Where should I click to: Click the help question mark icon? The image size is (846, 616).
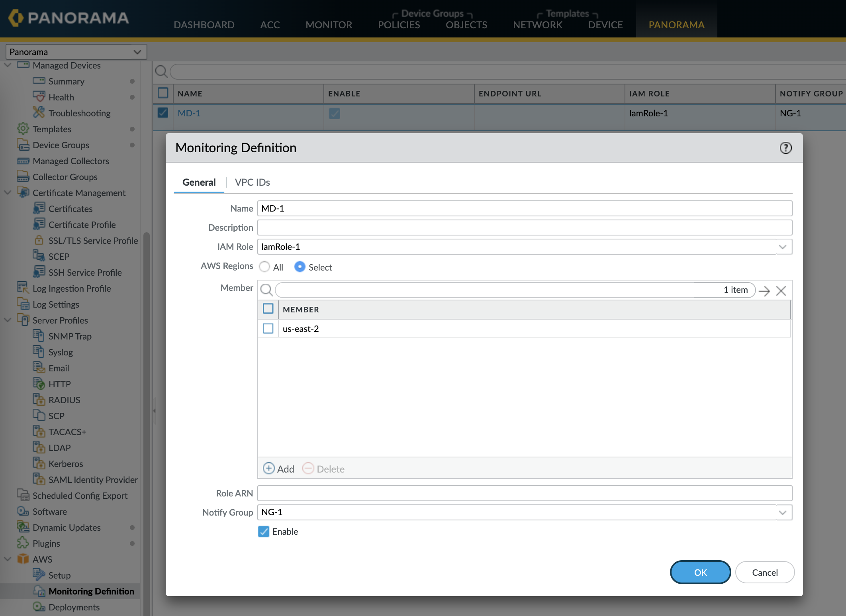785,148
